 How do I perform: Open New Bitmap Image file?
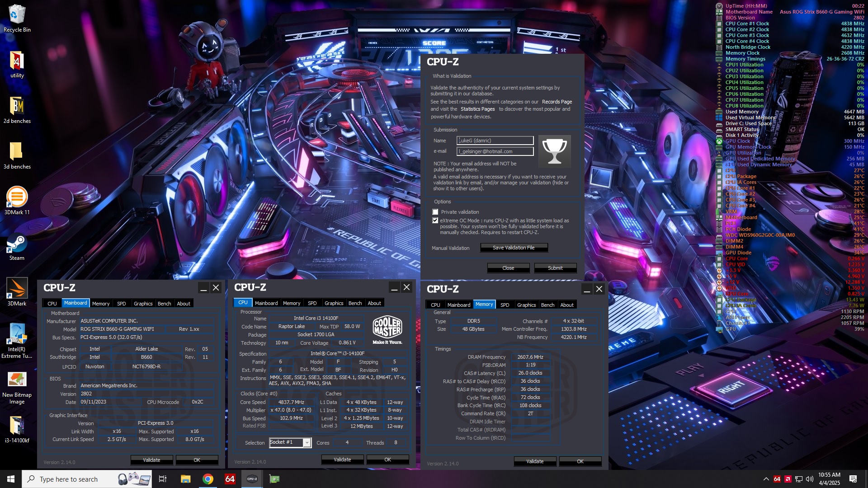click(17, 388)
